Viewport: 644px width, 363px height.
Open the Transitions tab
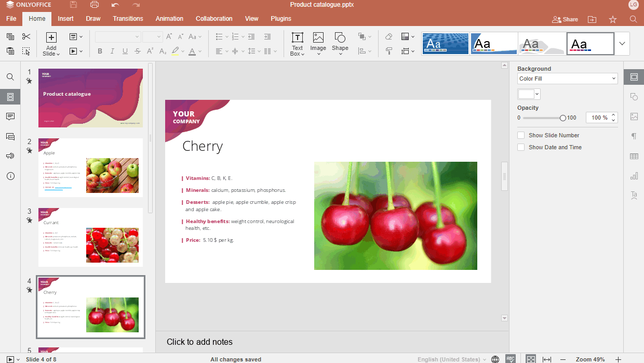click(128, 19)
